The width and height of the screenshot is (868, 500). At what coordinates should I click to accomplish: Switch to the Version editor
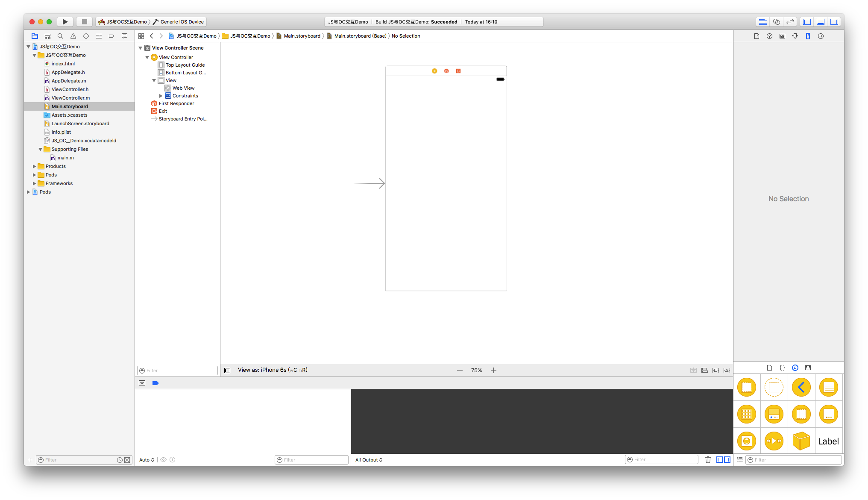point(790,21)
